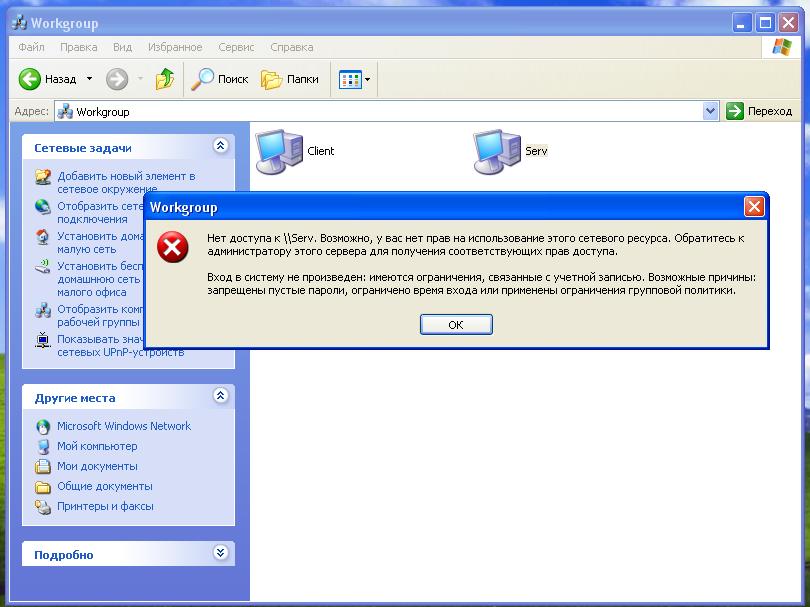Click the workgroup computers icon in tasks
This screenshot has width=810, height=607.
(x=43, y=309)
